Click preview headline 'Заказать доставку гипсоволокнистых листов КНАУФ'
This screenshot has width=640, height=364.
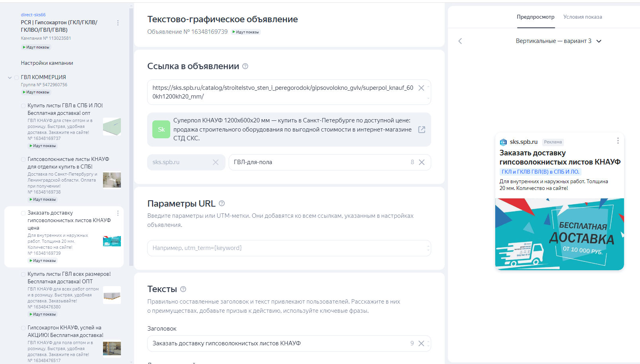560,157
